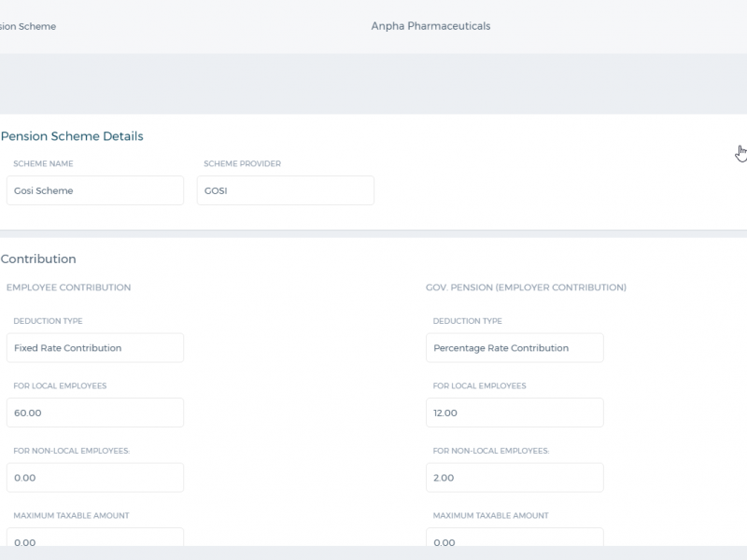Open employee Deduction Type 'Fixed Rate Contribution'

(95, 347)
